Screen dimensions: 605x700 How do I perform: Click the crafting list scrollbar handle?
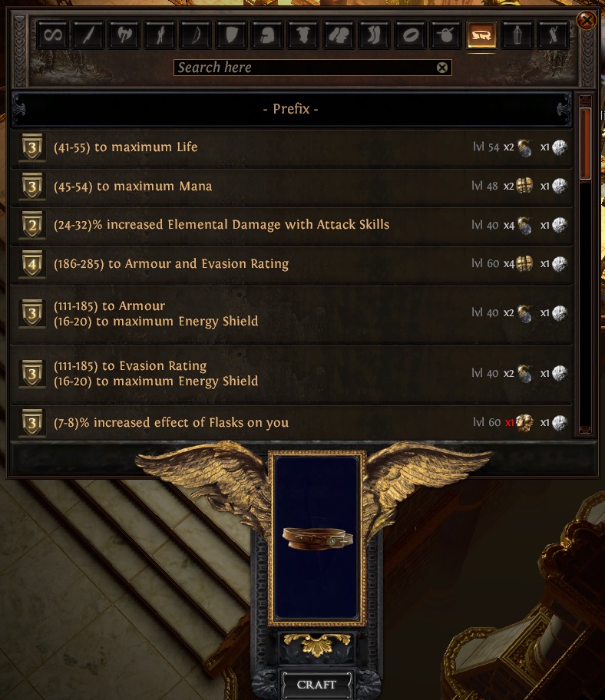point(585,144)
